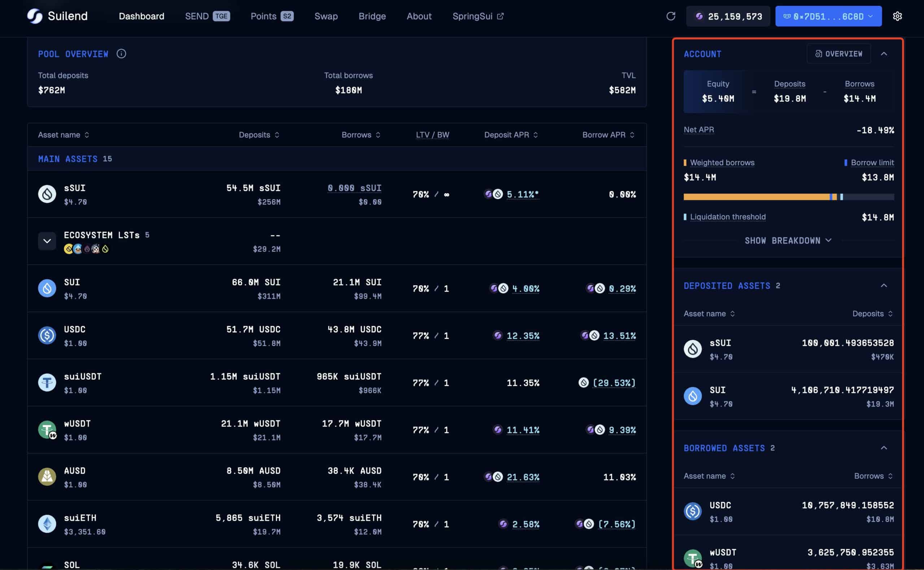This screenshot has height=570, width=924.
Task: Collapse the Deposited Assets section
Action: 885,285
